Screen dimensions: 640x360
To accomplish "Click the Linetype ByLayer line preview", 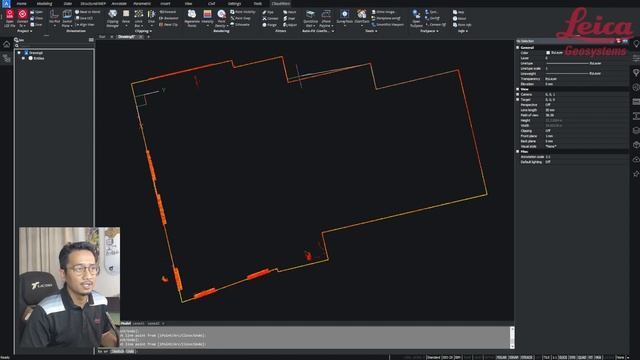I will coord(567,63).
